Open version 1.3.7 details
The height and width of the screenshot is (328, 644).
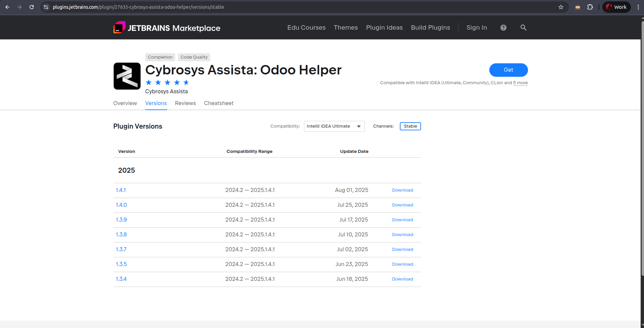[121, 250]
